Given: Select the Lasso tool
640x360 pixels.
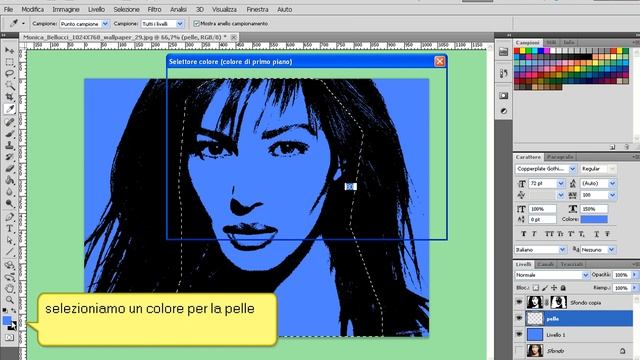Looking at the screenshot, I should pos(9,74).
